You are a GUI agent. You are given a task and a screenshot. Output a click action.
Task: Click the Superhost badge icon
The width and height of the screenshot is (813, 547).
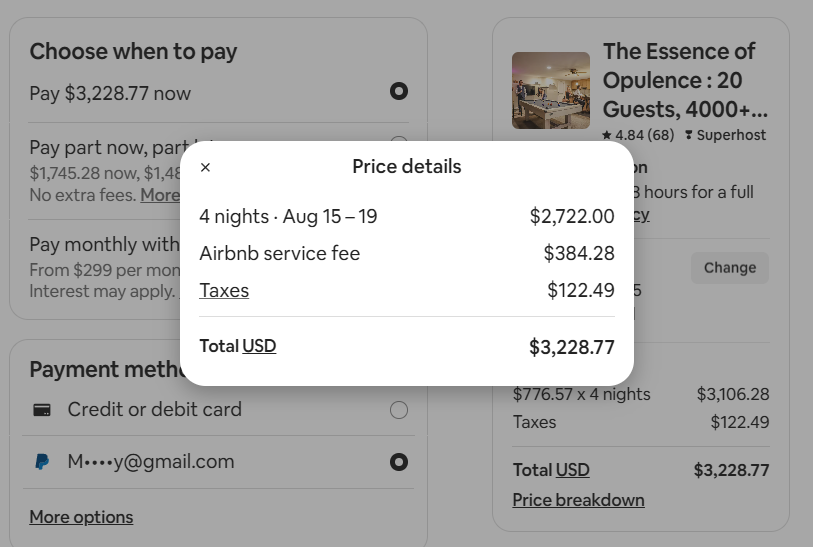coord(688,135)
